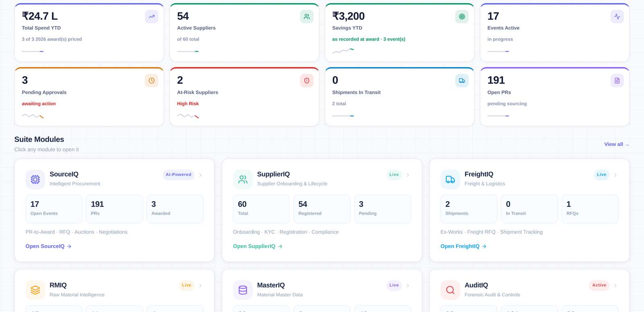The image size is (644, 312).
Task: Click the Live badge on SupplierIQ
Action: (x=394, y=175)
